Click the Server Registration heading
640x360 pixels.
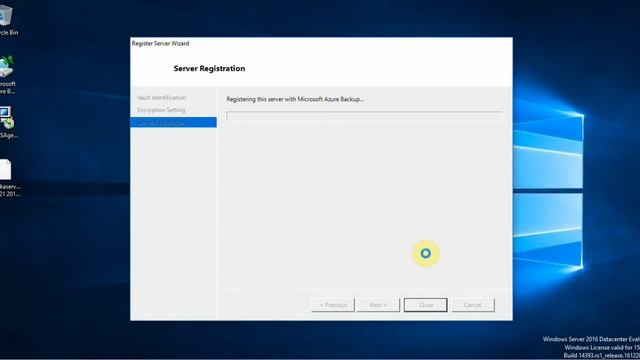(x=209, y=69)
